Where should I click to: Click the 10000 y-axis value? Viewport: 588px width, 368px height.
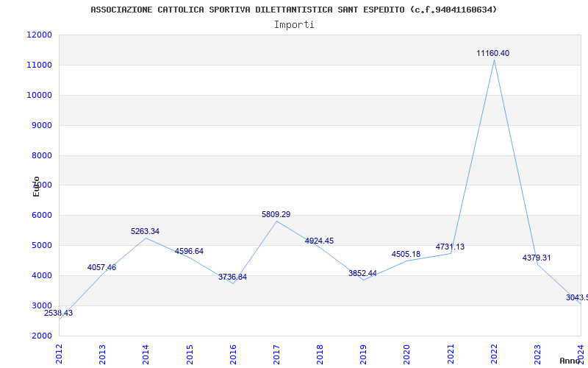(x=39, y=95)
